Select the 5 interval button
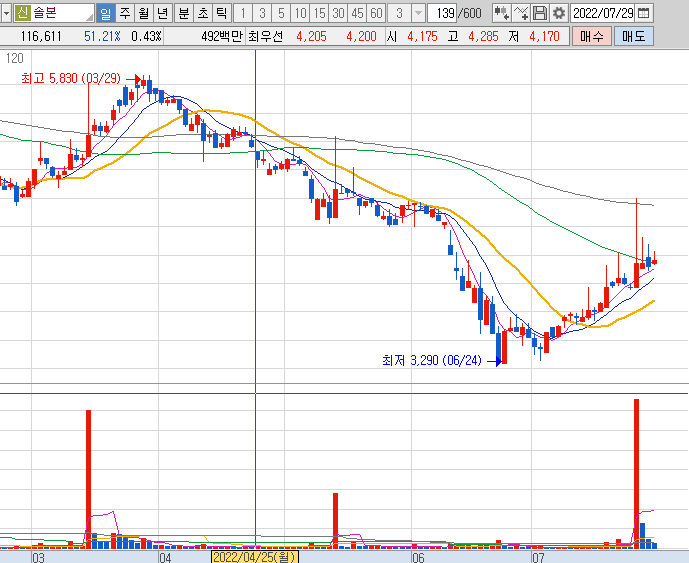The width and height of the screenshot is (689, 563). (281, 13)
